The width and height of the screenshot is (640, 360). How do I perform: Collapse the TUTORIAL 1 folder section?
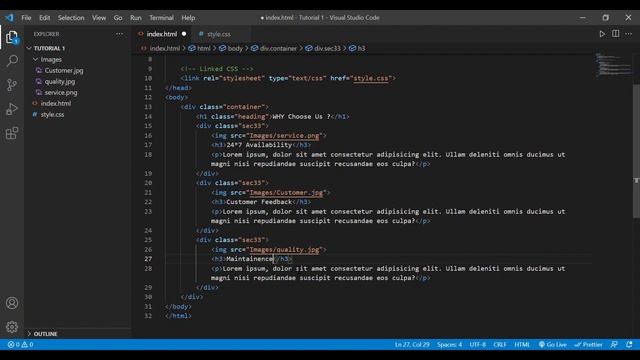tap(49, 48)
